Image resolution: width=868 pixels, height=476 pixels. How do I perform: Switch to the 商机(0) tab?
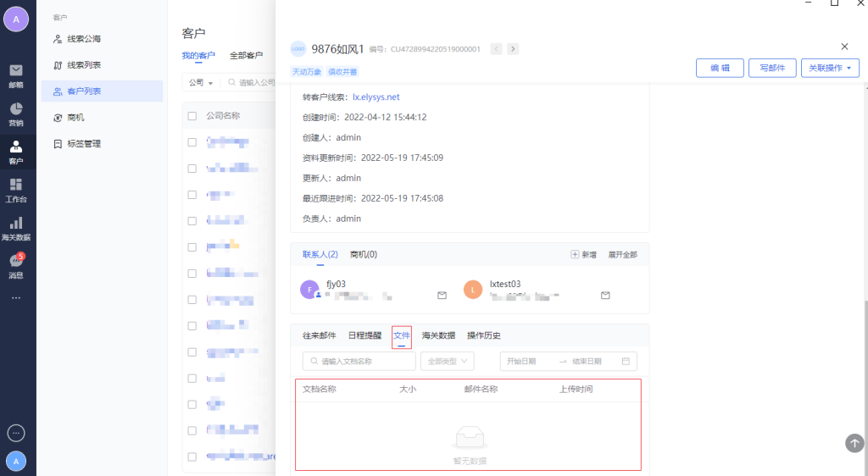(364, 254)
